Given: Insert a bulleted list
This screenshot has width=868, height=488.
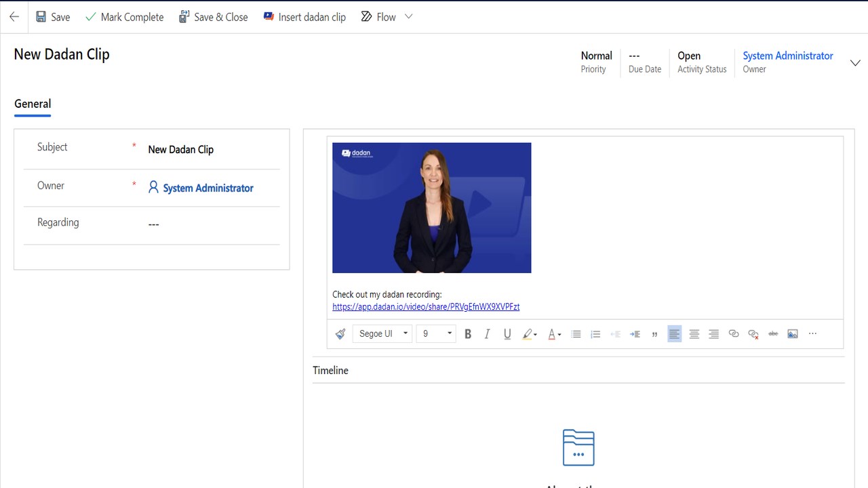Looking at the screenshot, I should [x=576, y=333].
